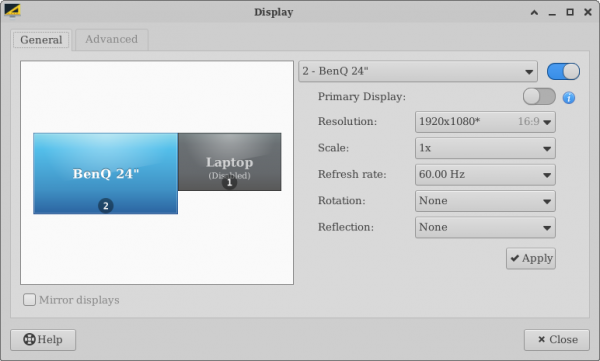600x361 pixels.
Task: Click the Display app icon in title bar
Action: (x=12, y=11)
